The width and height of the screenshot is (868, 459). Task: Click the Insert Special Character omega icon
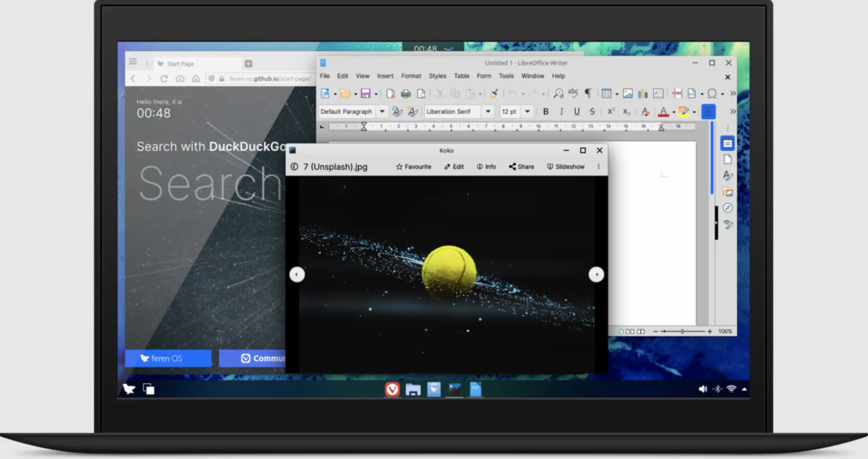click(x=712, y=94)
